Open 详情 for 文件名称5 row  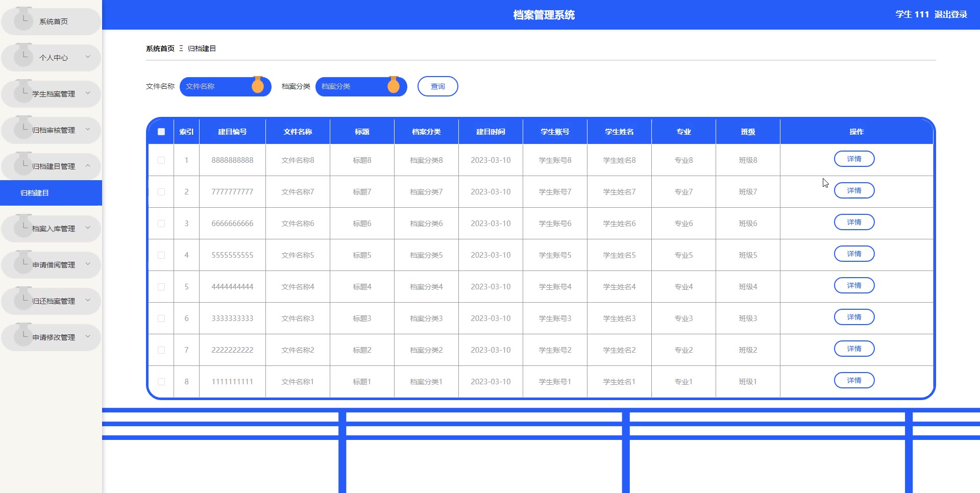854,254
